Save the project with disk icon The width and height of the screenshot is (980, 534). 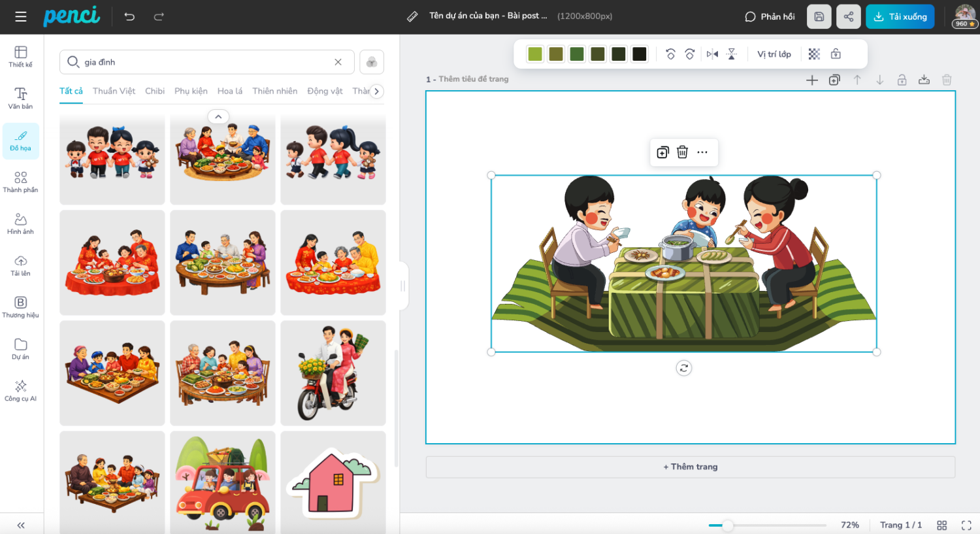[x=819, y=16]
